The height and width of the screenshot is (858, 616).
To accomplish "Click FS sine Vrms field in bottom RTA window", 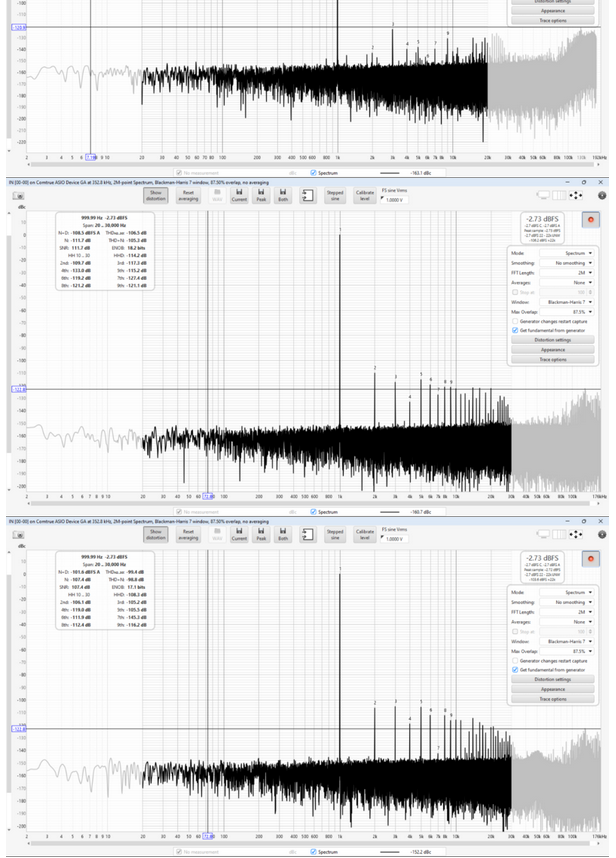I will [394, 539].
